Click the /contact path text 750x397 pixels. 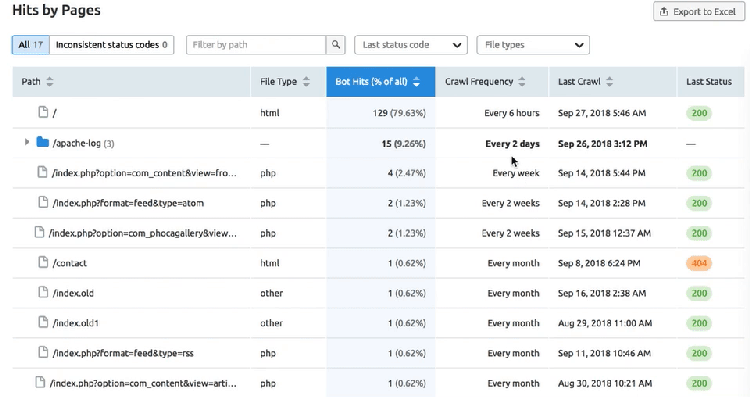(x=70, y=263)
